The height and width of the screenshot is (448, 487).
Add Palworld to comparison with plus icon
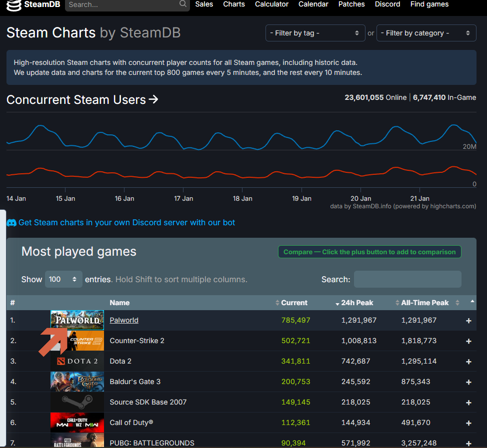pyautogui.click(x=468, y=321)
